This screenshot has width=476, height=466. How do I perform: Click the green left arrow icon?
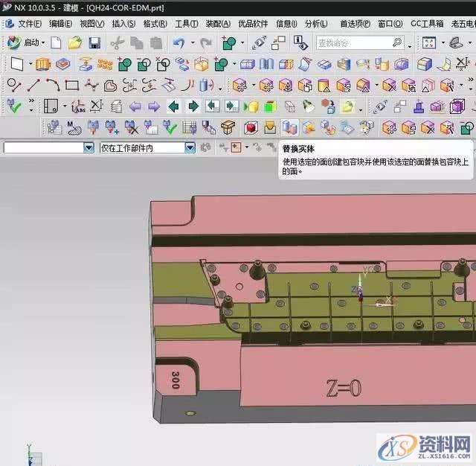coord(173,106)
